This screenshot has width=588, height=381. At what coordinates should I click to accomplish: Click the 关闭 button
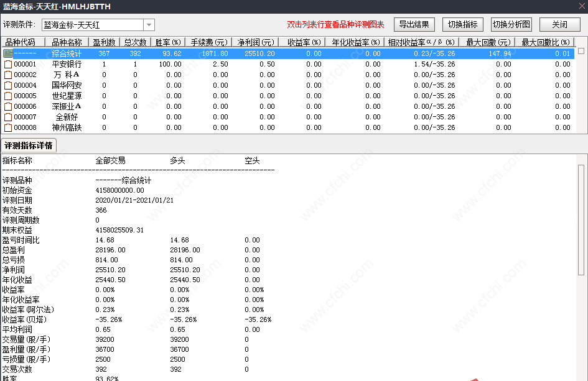(x=560, y=24)
